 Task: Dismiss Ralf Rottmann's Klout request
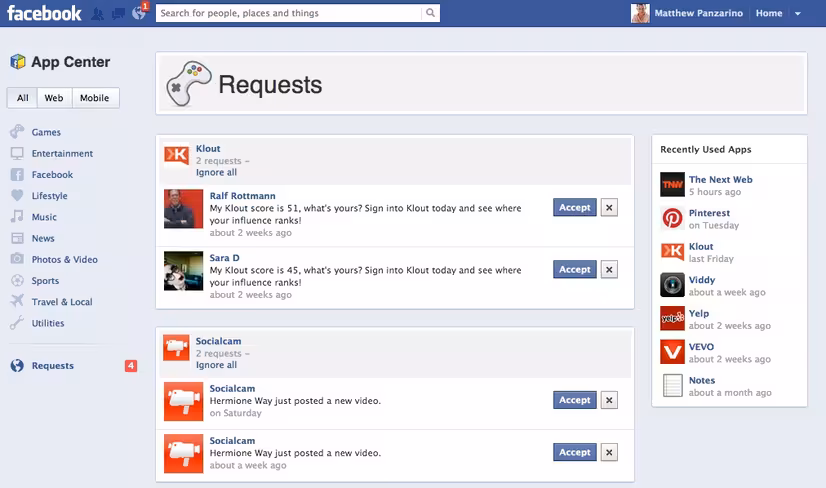609,208
